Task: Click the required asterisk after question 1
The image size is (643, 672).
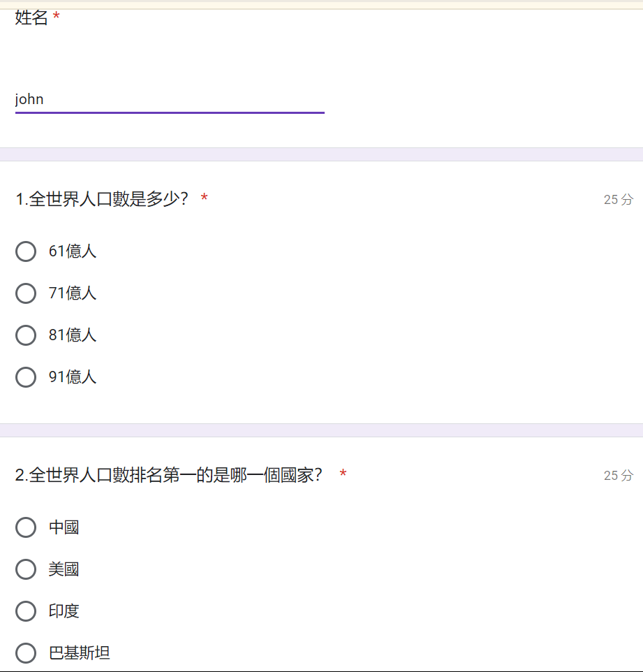Action: point(204,199)
